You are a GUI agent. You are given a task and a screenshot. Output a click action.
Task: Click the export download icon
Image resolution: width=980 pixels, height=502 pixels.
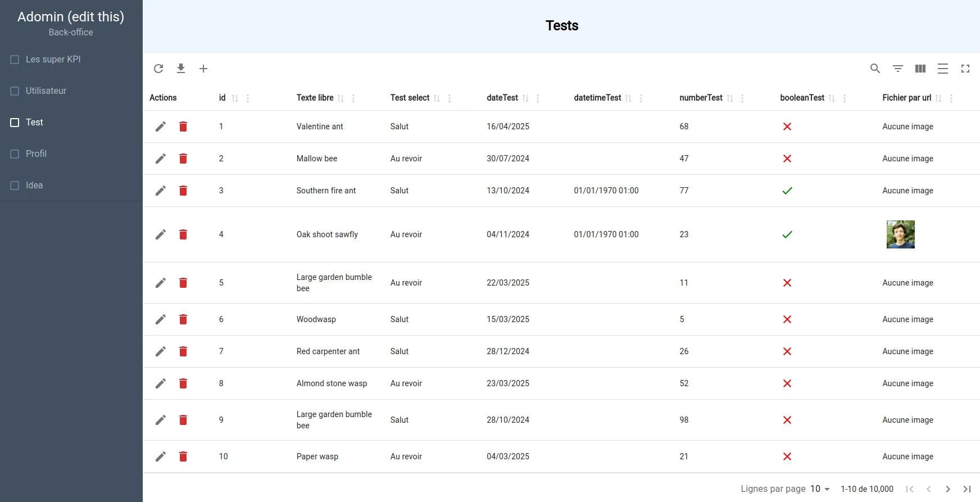[x=181, y=69]
